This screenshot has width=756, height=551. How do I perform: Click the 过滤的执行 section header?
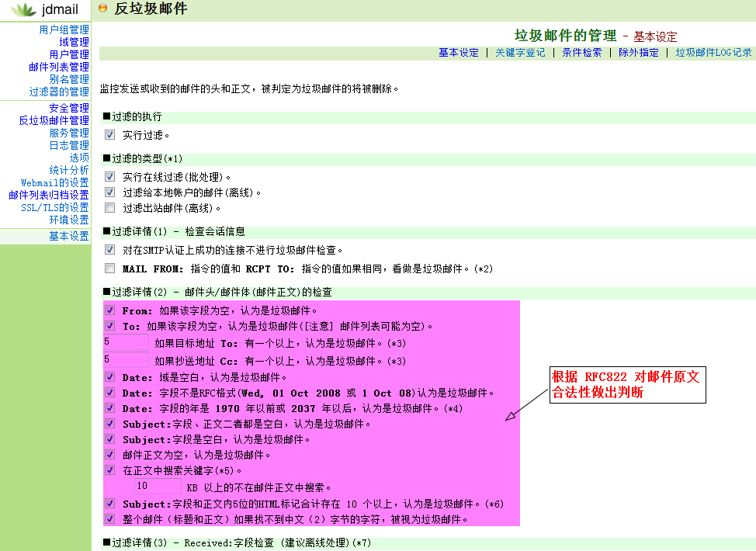click(x=132, y=116)
